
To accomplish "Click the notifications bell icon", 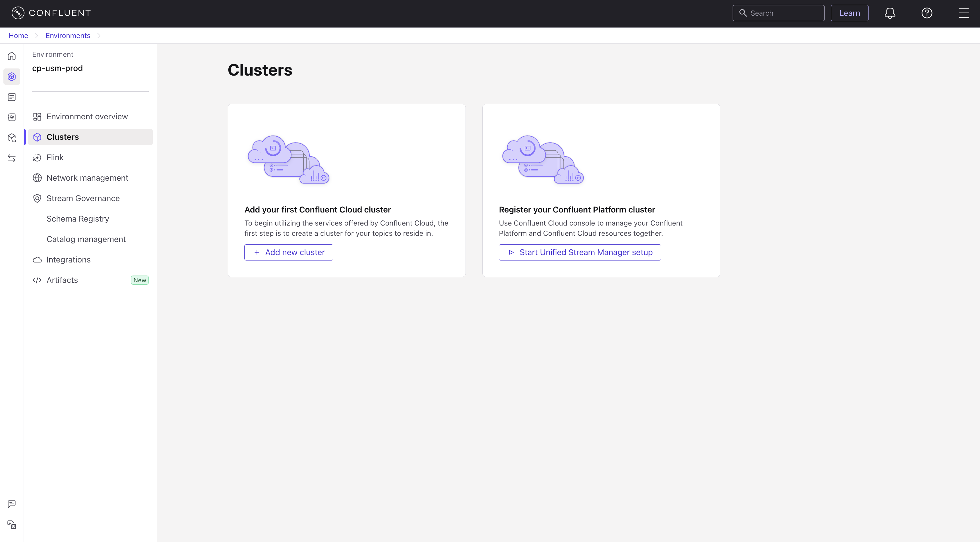I will [890, 13].
